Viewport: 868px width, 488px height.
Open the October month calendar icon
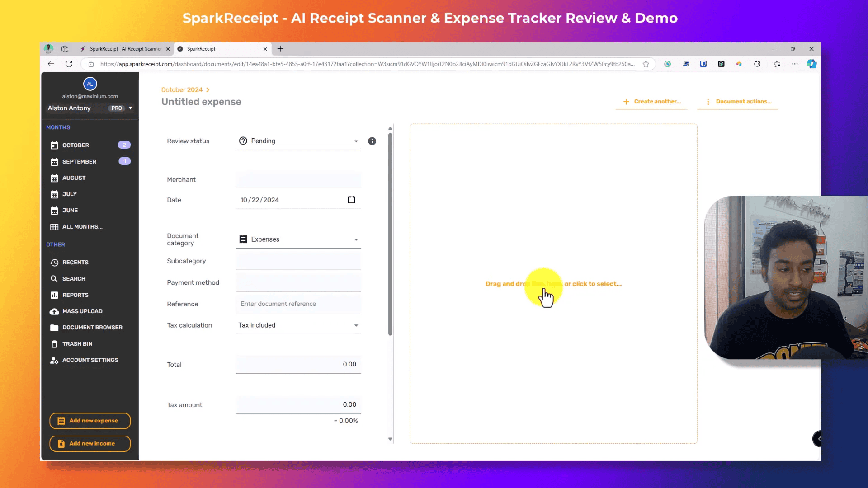point(54,145)
